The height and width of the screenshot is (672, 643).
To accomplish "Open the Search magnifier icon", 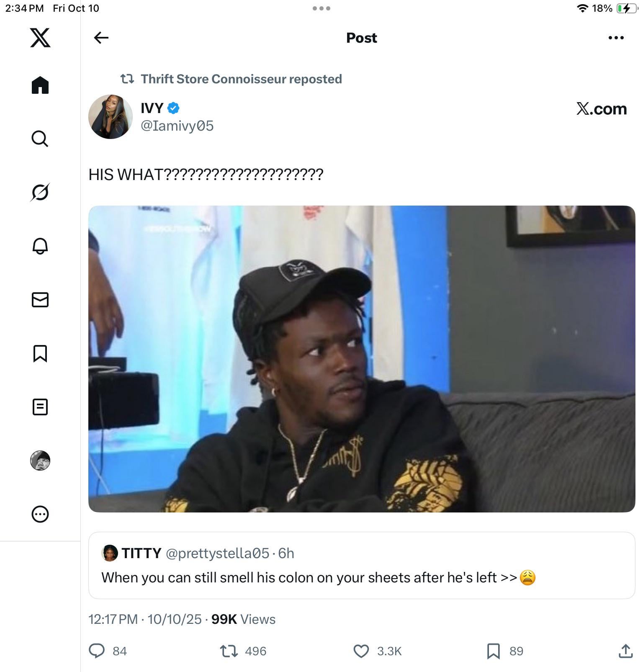I will click(x=40, y=139).
